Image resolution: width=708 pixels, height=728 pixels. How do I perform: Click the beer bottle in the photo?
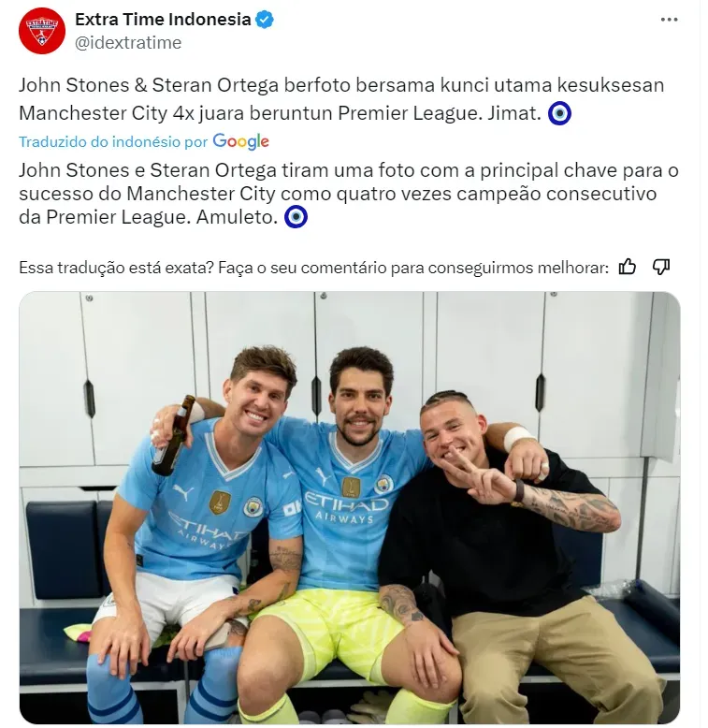pyautogui.click(x=173, y=436)
